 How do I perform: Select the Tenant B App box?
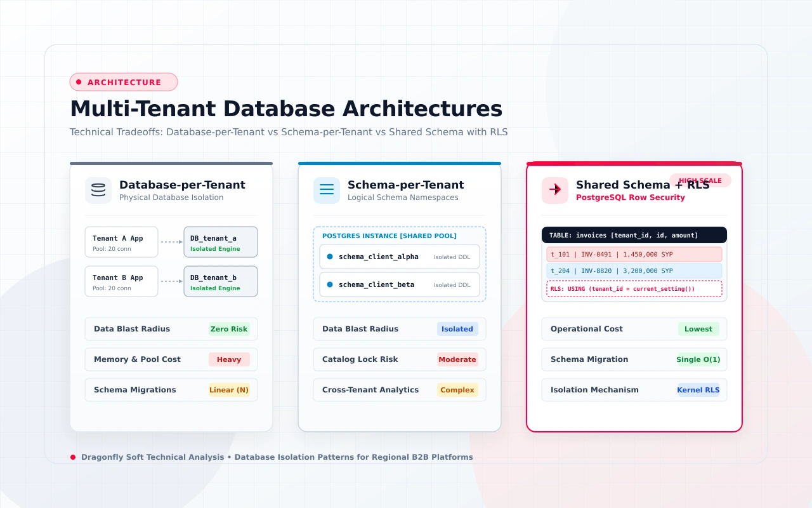click(x=121, y=282)
